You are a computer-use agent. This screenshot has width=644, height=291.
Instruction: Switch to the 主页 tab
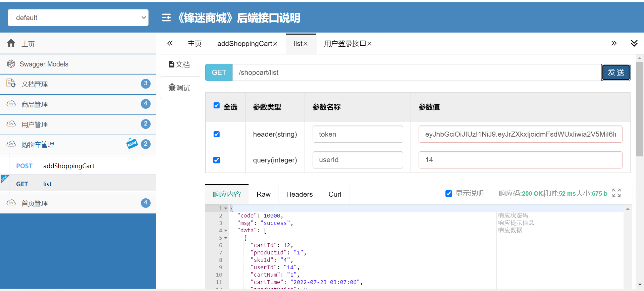point(195,44)
